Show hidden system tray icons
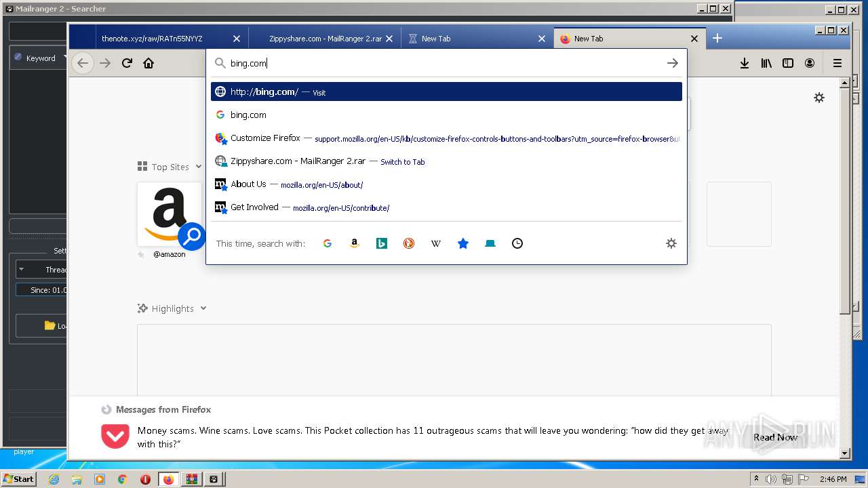This screenshot has width=868, height=488. pos(756,479)
